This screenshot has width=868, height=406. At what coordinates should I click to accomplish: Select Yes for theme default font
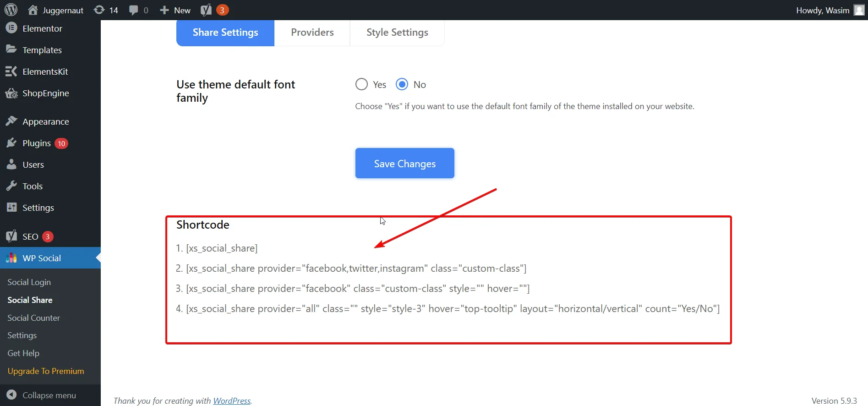(x=361, y=84)
